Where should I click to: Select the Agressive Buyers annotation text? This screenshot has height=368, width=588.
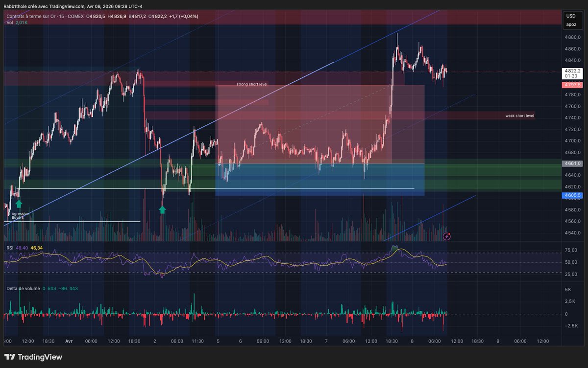click(x=20, y=215)
